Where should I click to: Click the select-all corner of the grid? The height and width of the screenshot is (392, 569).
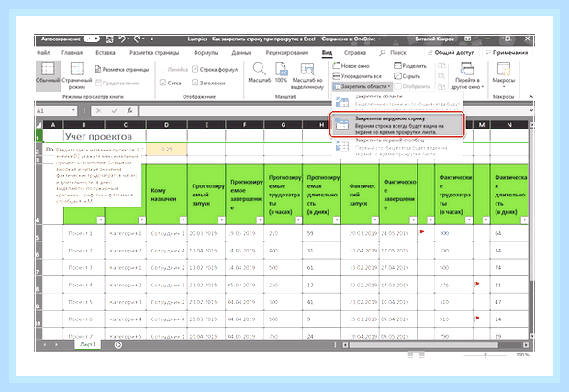[39, 125]
